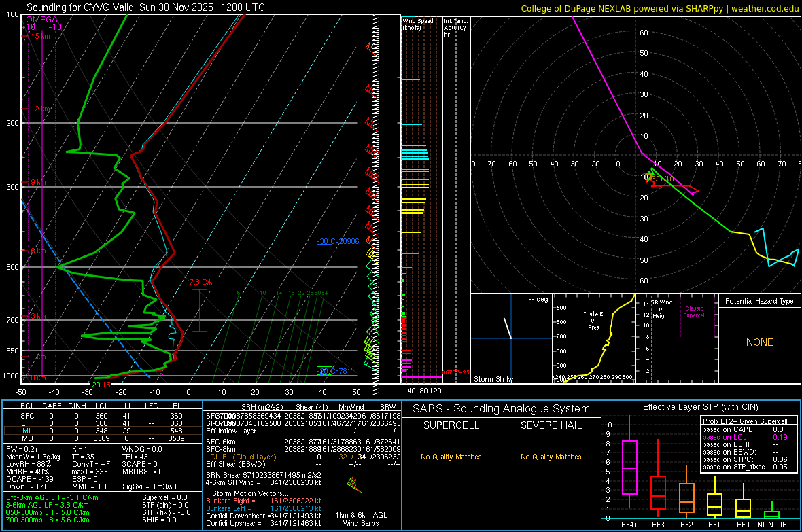Click the 'based on STPC:' row
The height and width of the screenshot is (532, 802).
(x=745, y=459)
